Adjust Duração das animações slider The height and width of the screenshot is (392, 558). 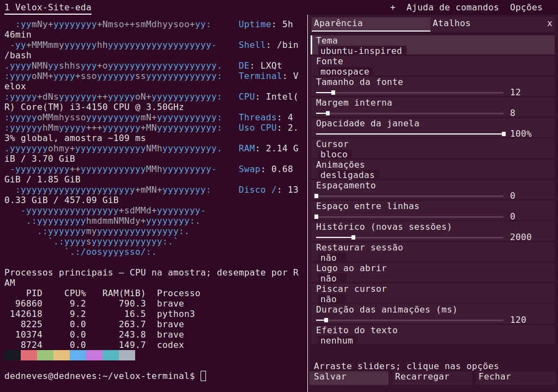tap(410, 320)
